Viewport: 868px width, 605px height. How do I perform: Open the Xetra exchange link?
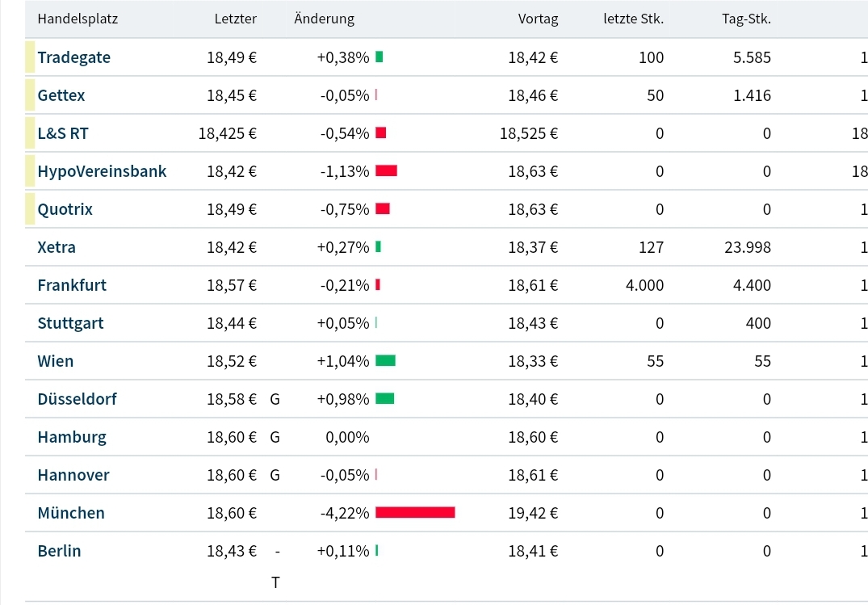[x=57, y=247]
